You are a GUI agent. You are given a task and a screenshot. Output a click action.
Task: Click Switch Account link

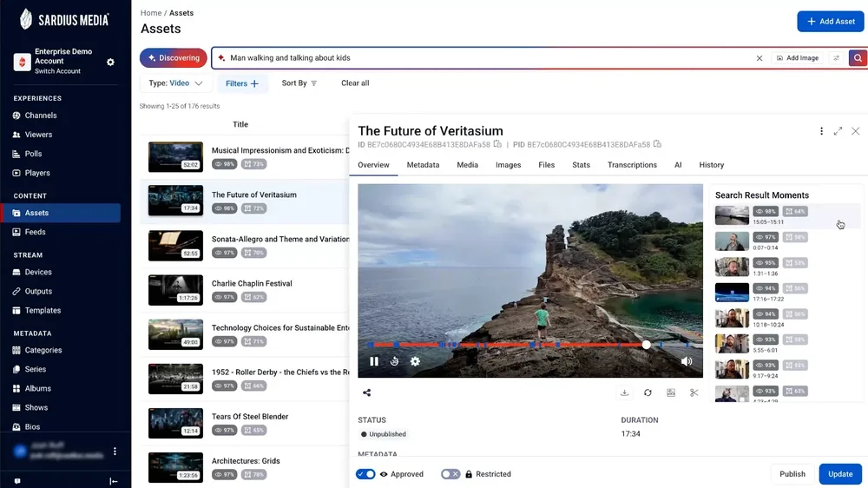coord(57,71)
